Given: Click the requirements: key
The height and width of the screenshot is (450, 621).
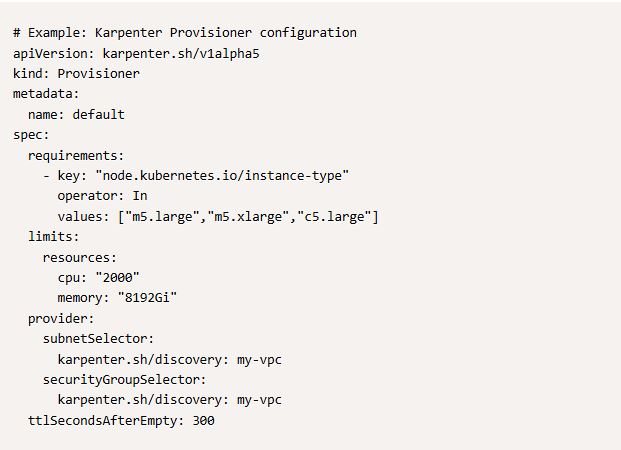Looking at the screenshot, I should click(x=76, y=155).
